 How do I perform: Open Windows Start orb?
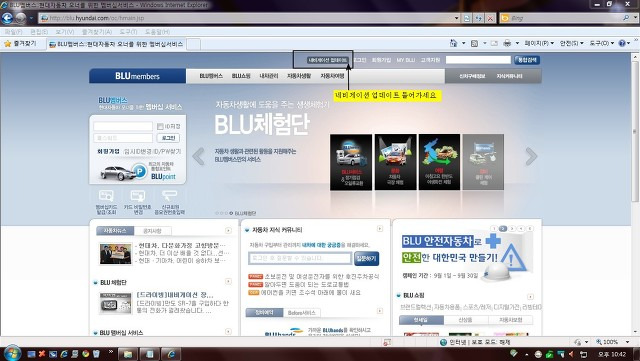pos(11,353)
